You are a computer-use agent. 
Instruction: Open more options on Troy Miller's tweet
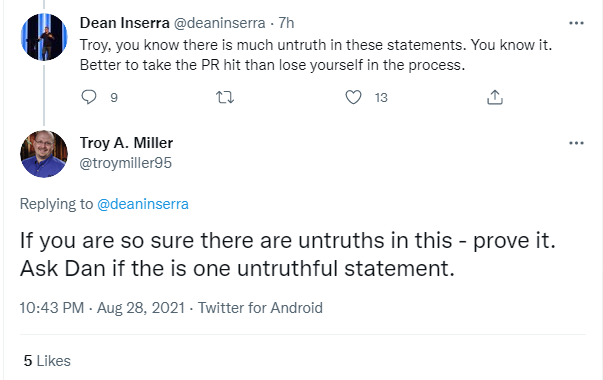576,143
